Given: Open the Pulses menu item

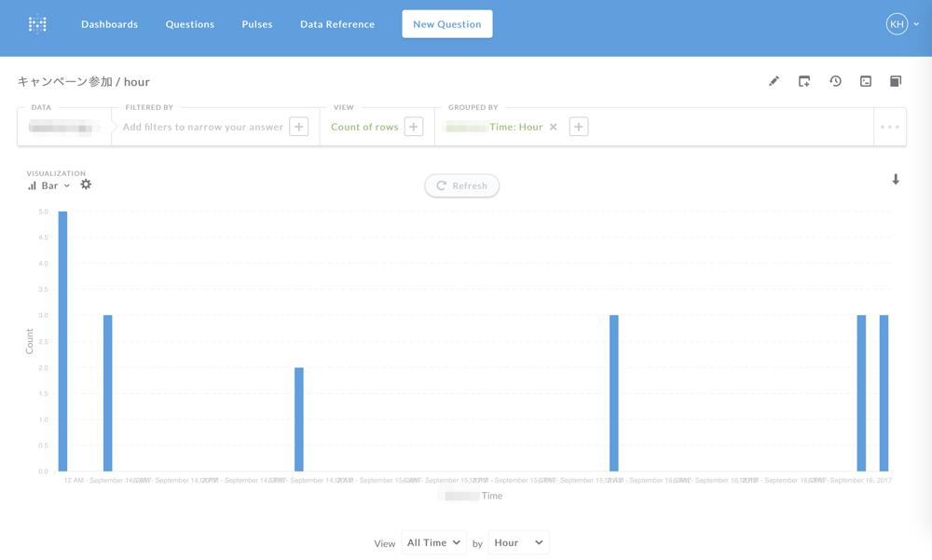Looking at the screenshot, I should (257, 24).
